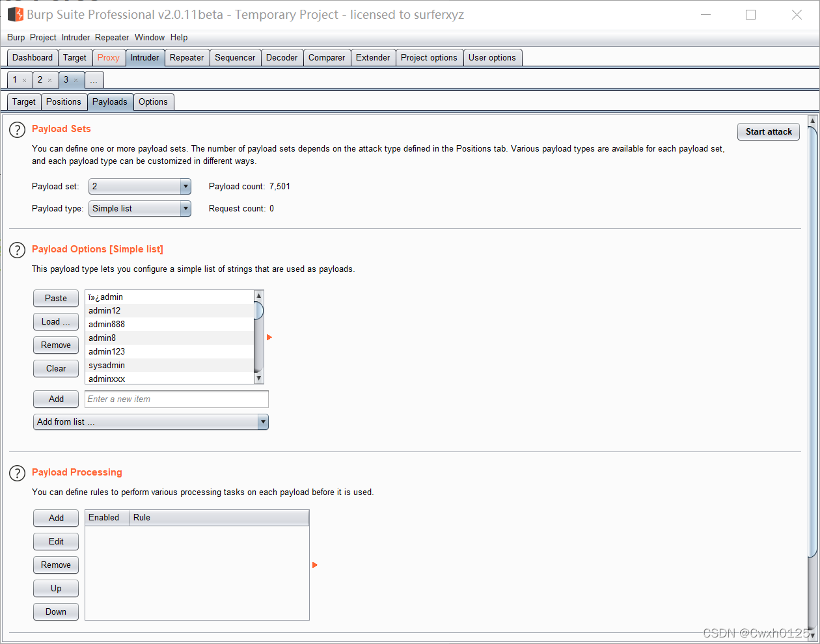Switch to the Sequencer tab
Screen dimensions: 820x644
click(235, 58)
